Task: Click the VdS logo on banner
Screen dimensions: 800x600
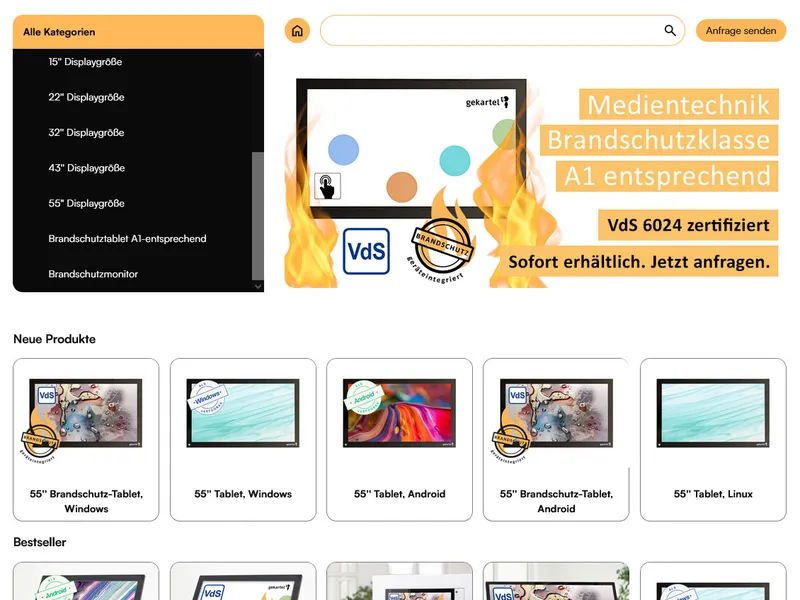Action: 366,251
